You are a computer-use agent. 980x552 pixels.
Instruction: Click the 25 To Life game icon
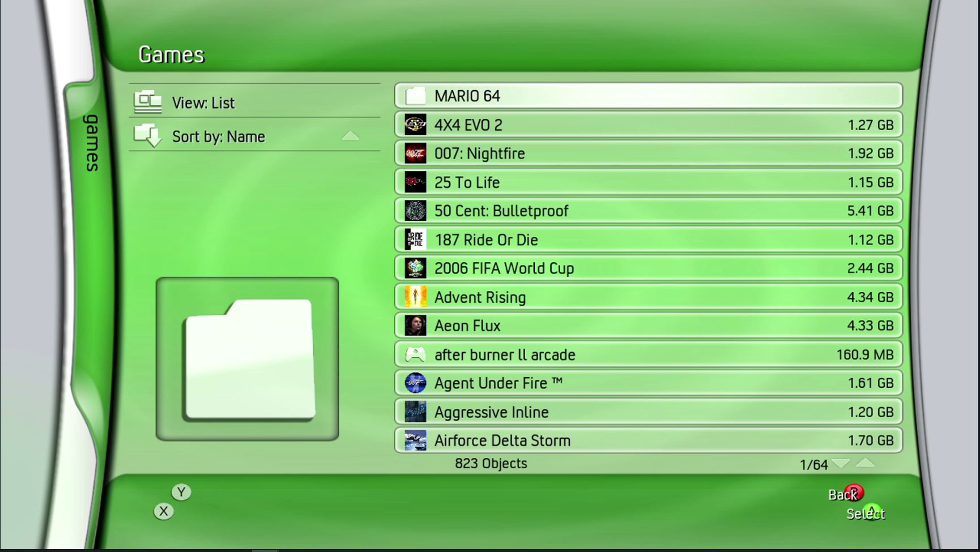(415, 182)
